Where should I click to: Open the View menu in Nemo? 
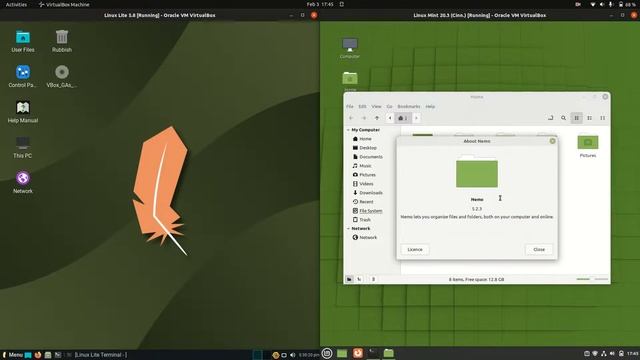376,107
